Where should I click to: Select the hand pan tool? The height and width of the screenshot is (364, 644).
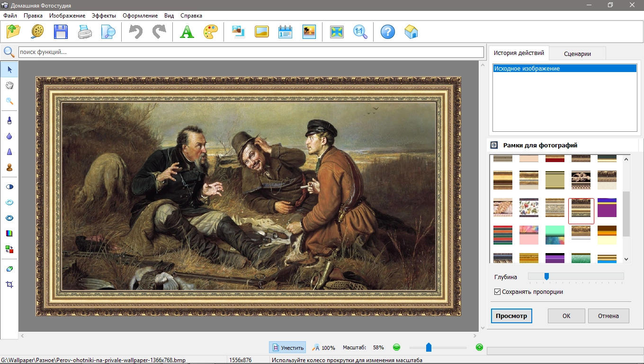click(9, 85)
